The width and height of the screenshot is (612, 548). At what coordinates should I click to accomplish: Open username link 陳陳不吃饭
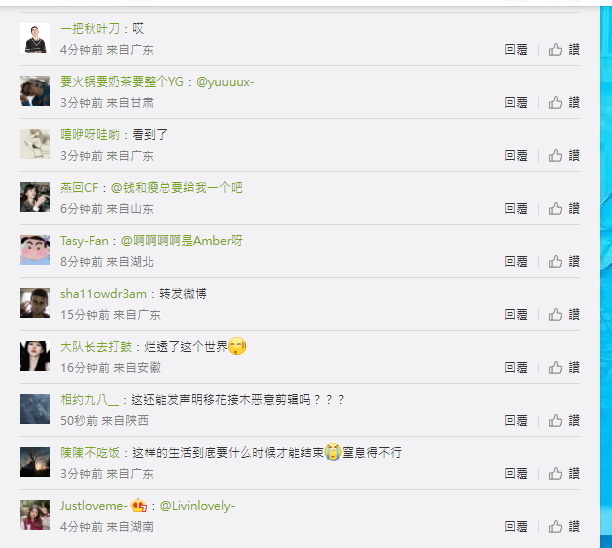[90, 453]
